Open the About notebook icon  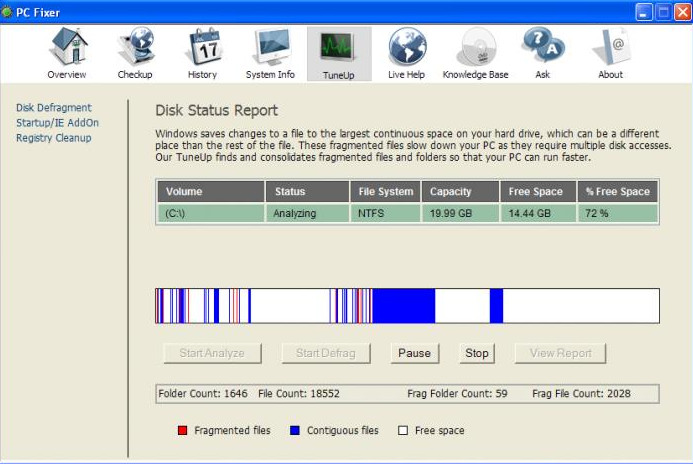(x=611, y=47)
